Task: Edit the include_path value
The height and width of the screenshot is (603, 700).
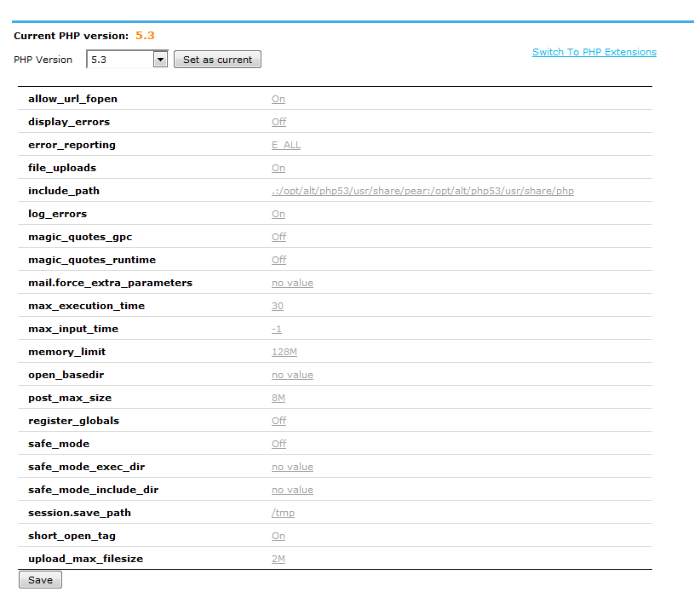Action: 422,191
